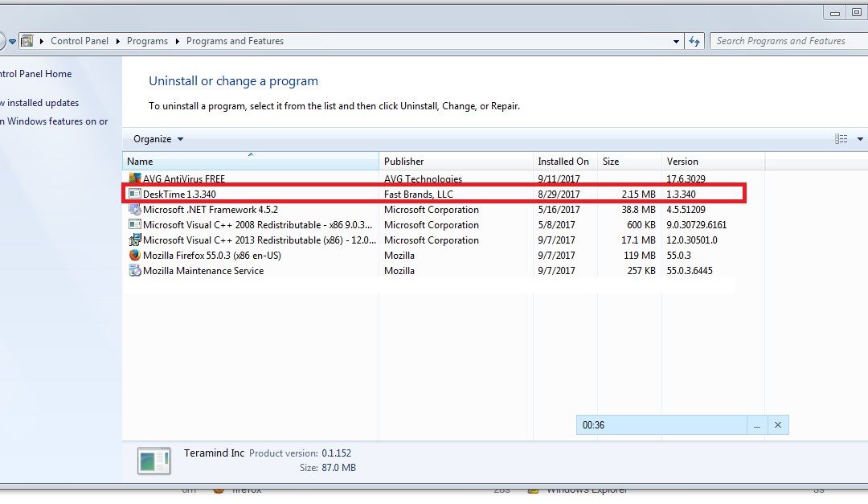The height and width of the screenshot is (504, 868).
Task: Open Turn Windows features on or off link
Action: (55, 121)
